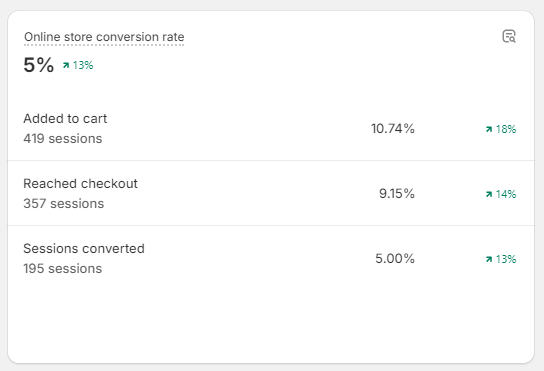Screen dimensions: 544x371
Task: Click the arrow next to Sessions converted 13%
Action: click(x=489, y=259)
